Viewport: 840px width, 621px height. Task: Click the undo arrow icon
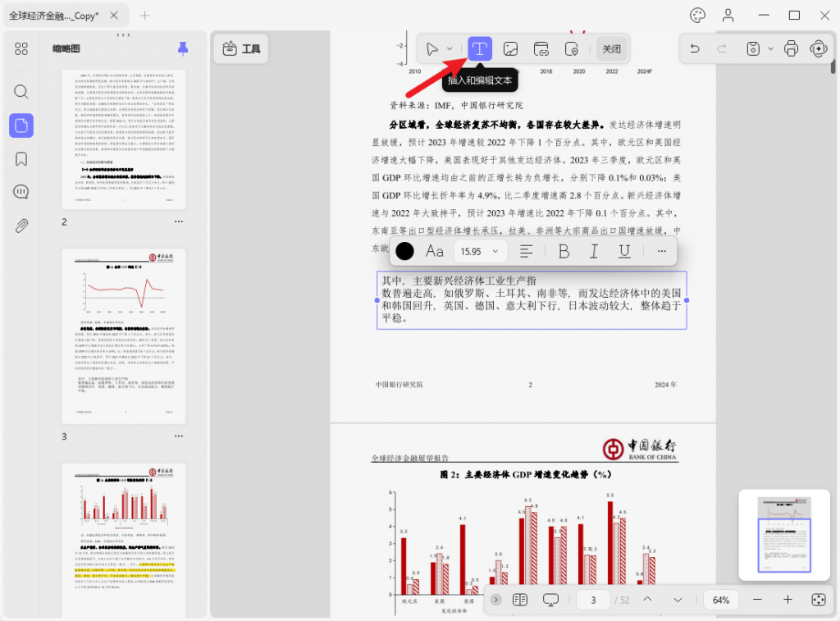point(695,49)
